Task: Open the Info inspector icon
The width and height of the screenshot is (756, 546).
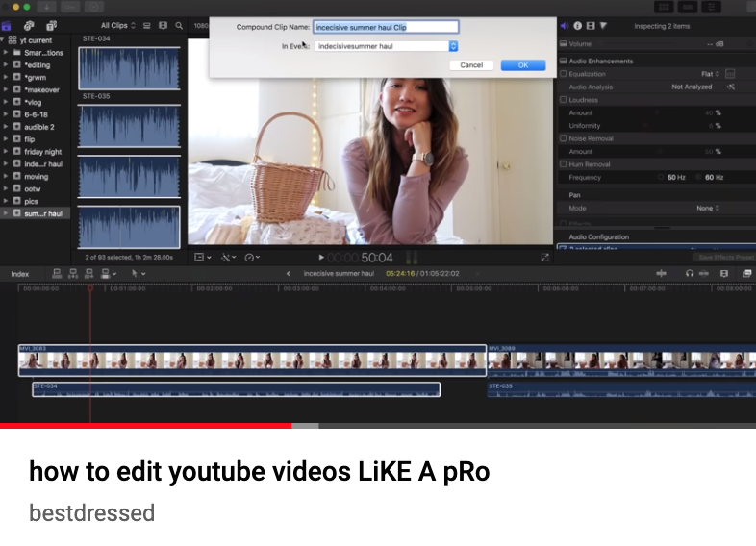Action: [x=578, y=26]
